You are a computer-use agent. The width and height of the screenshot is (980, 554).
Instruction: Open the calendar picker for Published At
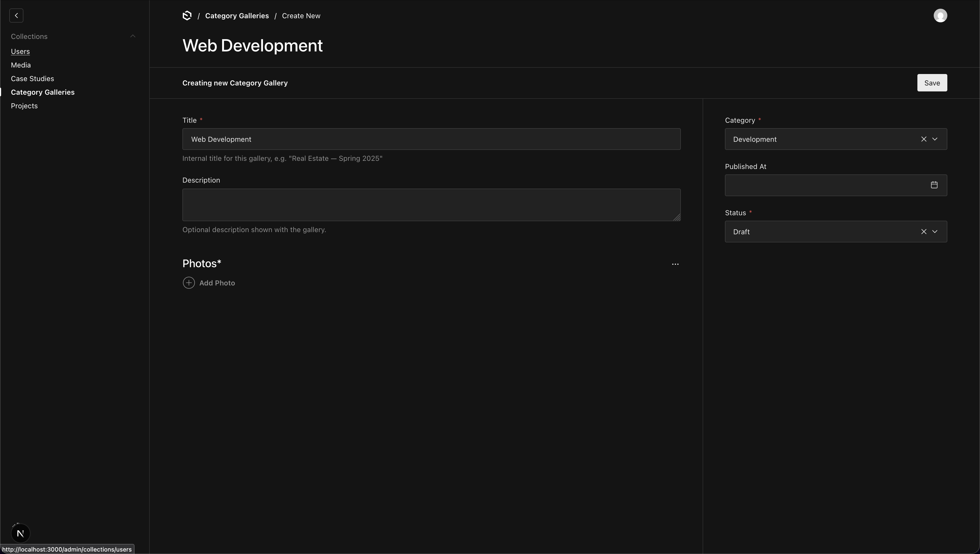tap(934, 185)
